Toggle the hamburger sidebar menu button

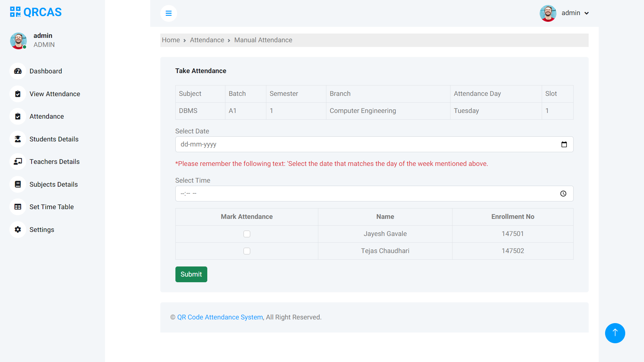pos(168,13)
